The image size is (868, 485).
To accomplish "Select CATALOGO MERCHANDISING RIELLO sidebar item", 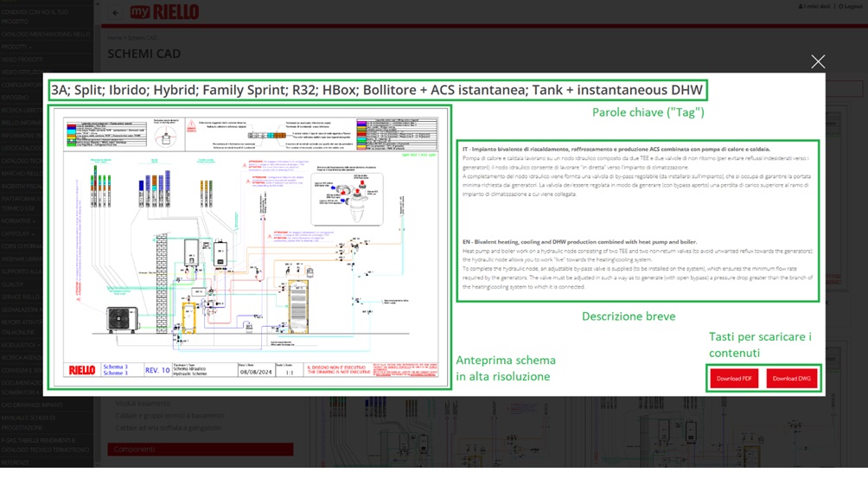I will (x=45, y=34).
